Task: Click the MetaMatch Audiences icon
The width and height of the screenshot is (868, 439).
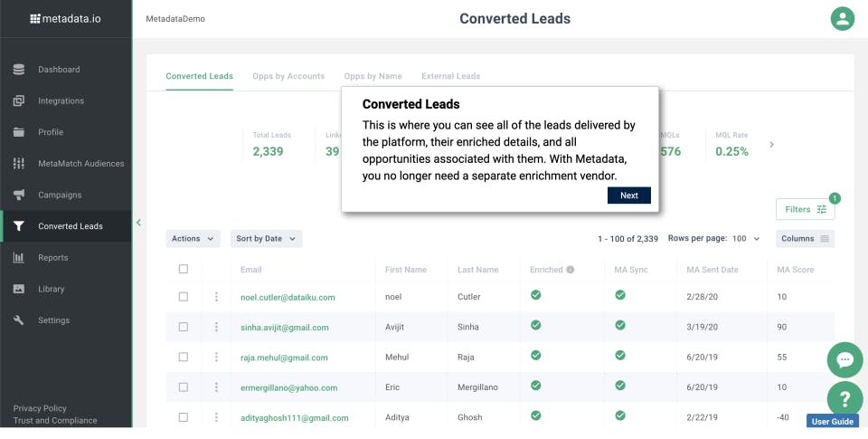Action: point(19,164)
